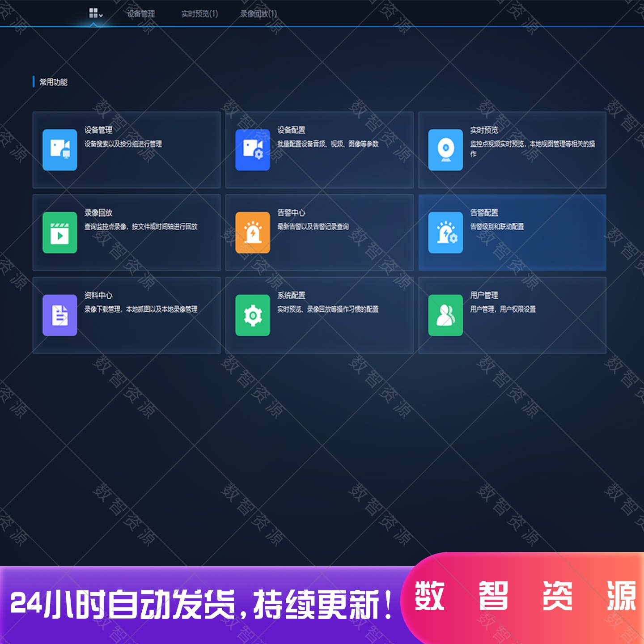The height and width of the screenshot is (644, 644).
Task: Open the grid home menu icon
Action: (x=93, y=13)
